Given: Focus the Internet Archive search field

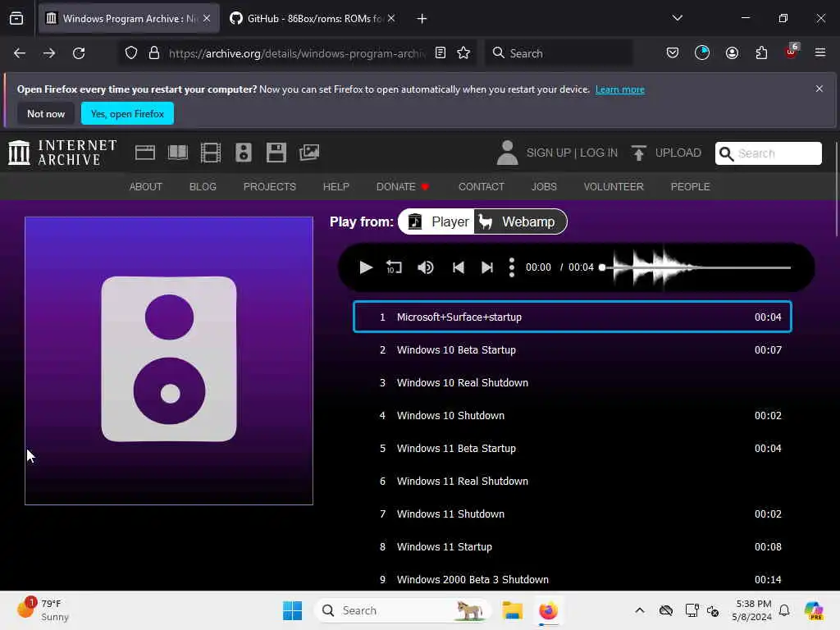Looking at the screenshot, I should 768,153.
